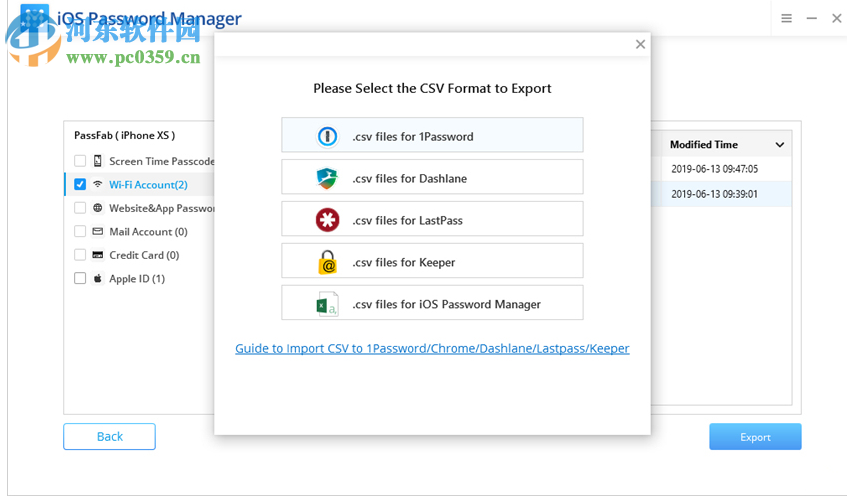Check the Mail Account checkbox
847x498 pixels.
point(80,231)
